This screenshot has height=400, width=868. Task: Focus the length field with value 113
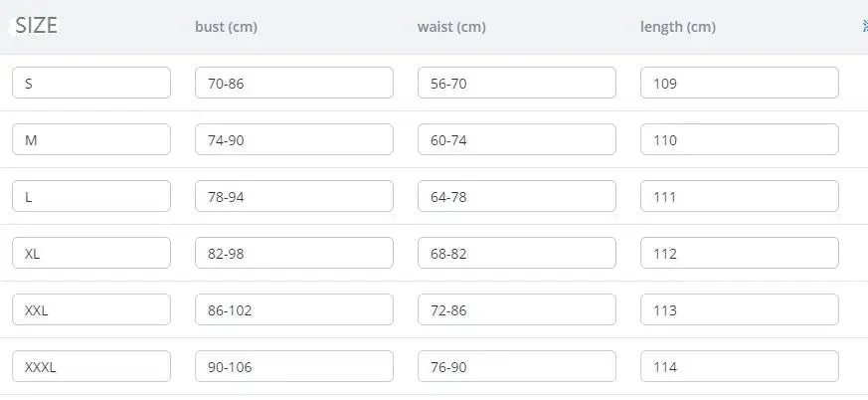pyautogui.click(x=739, y=310)
